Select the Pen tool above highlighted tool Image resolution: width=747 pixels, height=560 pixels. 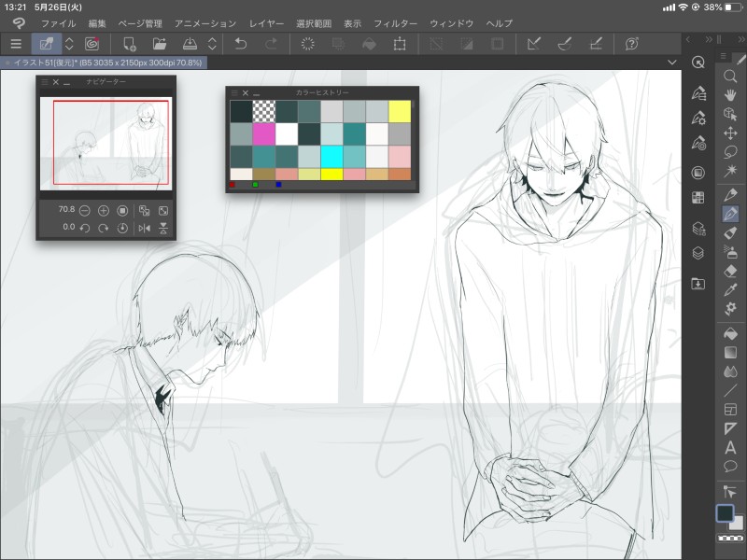[x=730, y=195]
